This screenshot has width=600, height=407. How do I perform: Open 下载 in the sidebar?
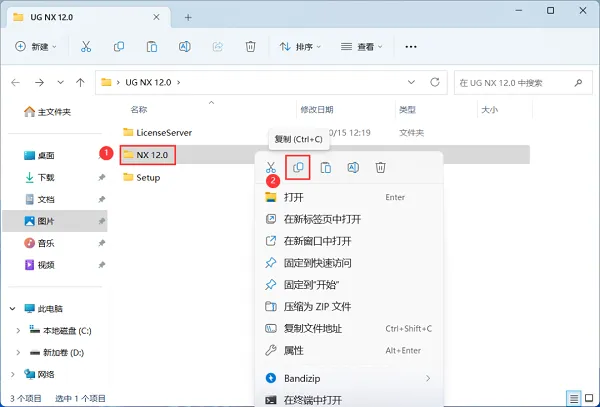pyautogui.click(x=39, y=177)
